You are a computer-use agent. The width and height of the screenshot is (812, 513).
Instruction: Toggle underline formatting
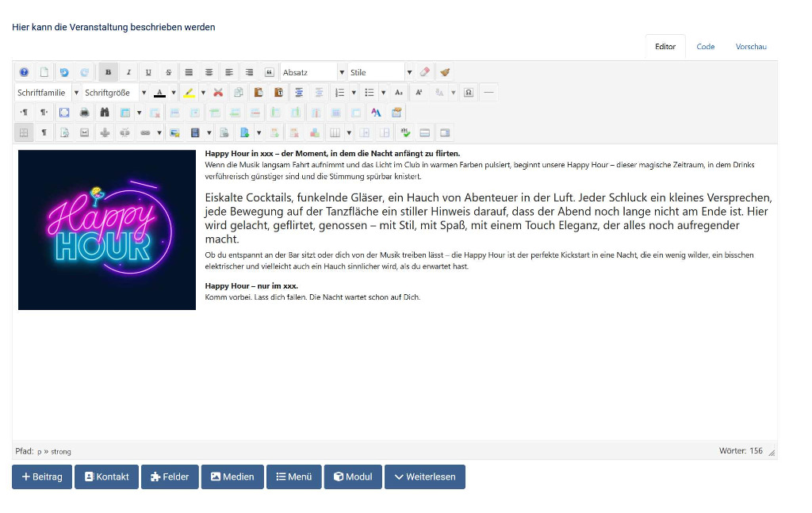tap(148, 72)
